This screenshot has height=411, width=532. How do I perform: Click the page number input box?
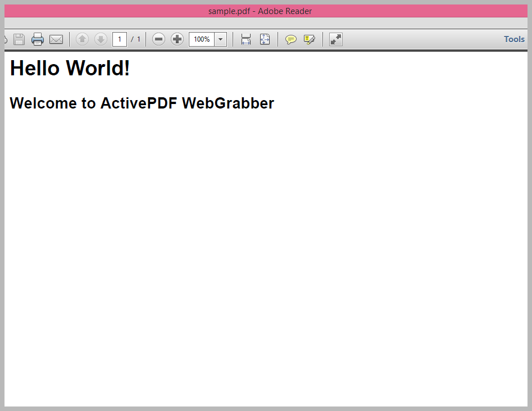(120, 39)
